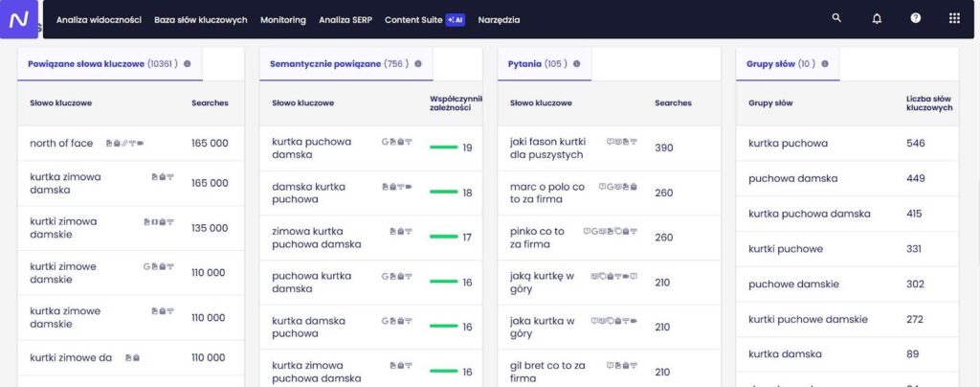Open keyword north of face

(61, 143)
